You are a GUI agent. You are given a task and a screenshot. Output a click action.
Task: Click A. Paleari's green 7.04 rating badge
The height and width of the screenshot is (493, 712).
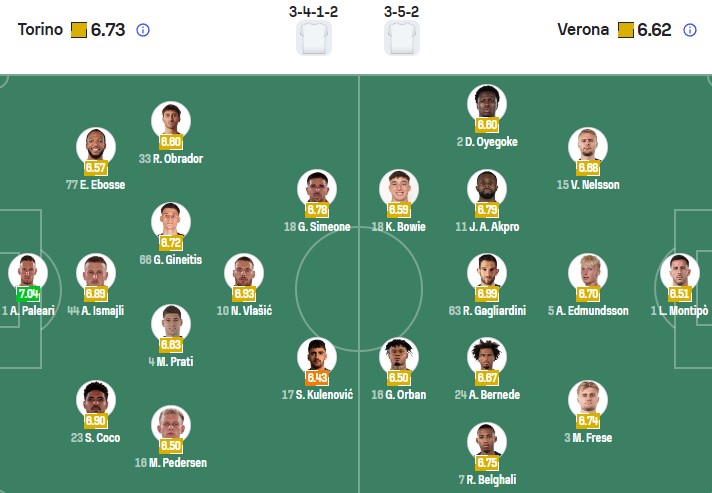point(29,294)
